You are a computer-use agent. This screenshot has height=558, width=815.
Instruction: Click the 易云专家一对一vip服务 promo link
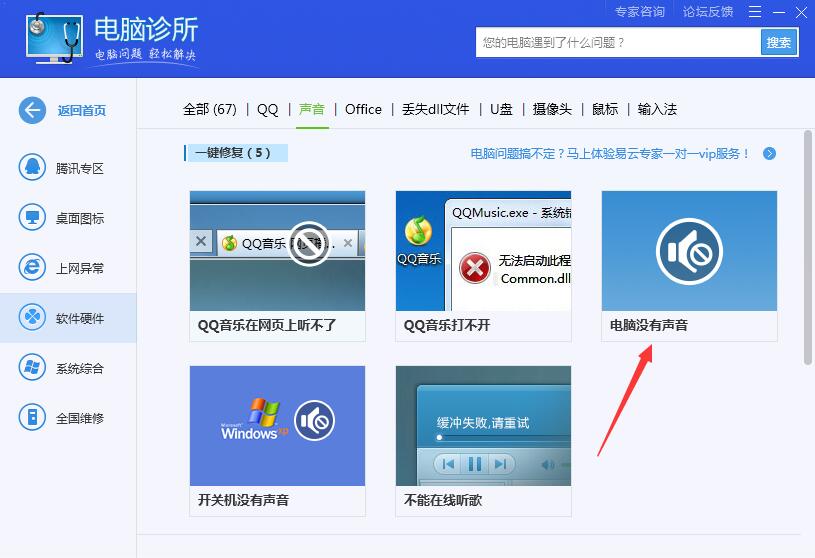pos(610,154)
